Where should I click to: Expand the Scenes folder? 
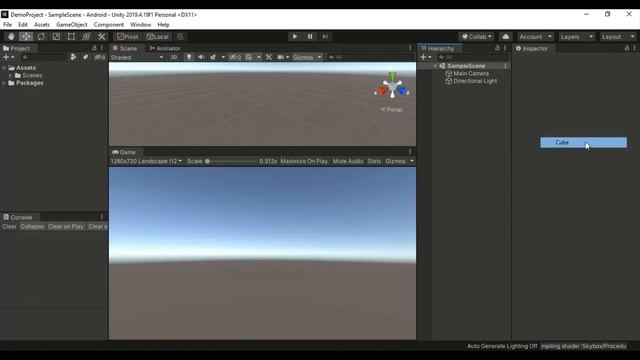[11, 76]
